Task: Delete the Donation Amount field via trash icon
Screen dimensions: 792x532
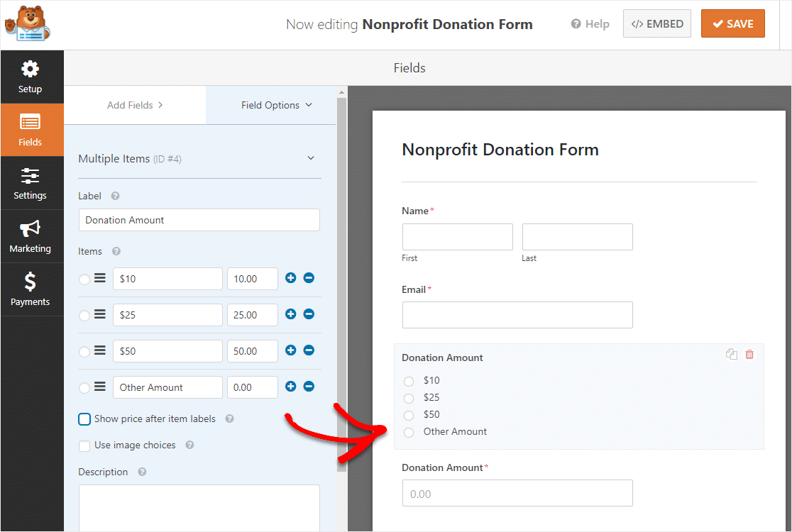Action: [x=749, y=355]
